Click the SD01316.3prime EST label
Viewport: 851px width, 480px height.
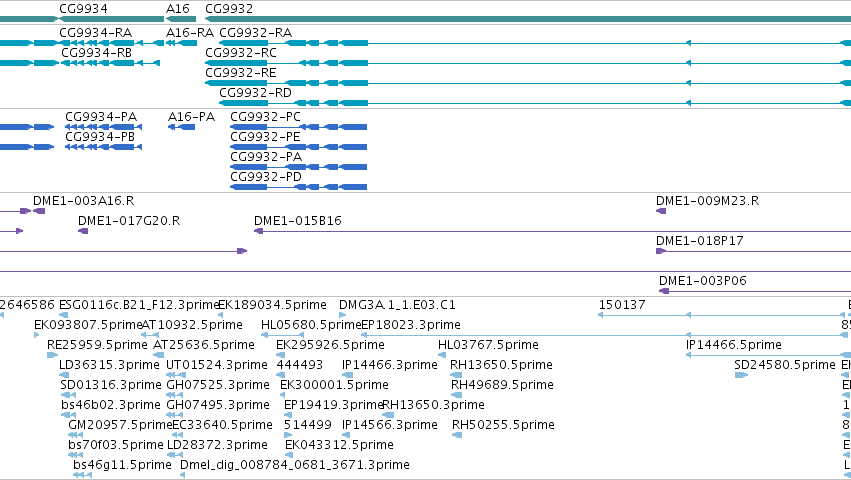point(111,385)
